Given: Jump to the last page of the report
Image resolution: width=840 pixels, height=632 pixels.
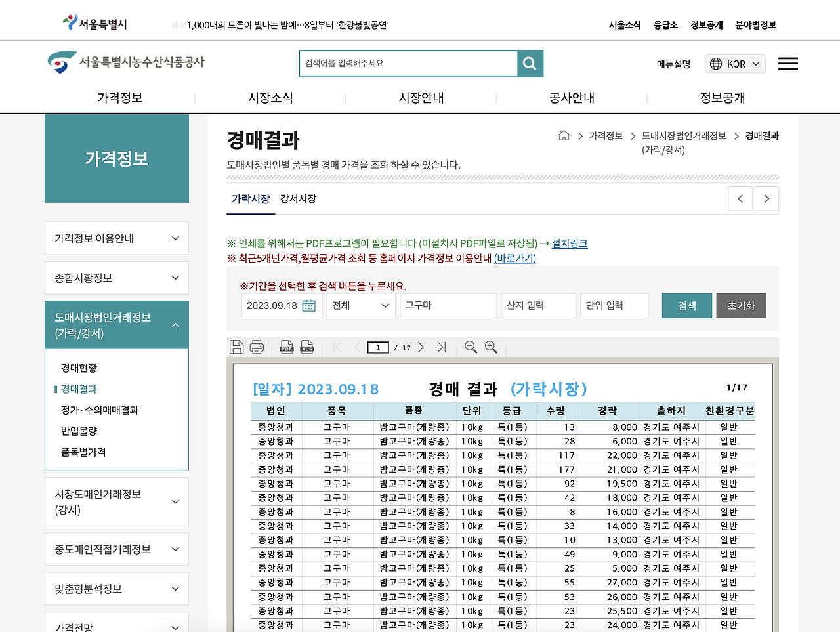Looking at the screenshot, I should 442,347.
